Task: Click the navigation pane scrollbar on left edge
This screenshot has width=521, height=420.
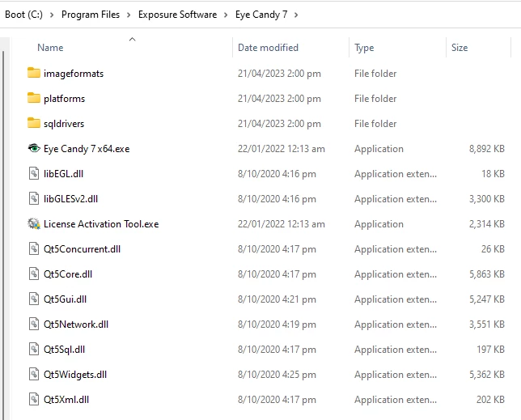Action: coord(3,234)
